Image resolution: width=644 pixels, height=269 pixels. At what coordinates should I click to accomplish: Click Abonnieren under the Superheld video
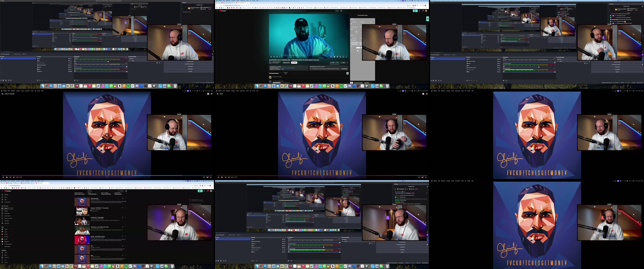(294, 63)
